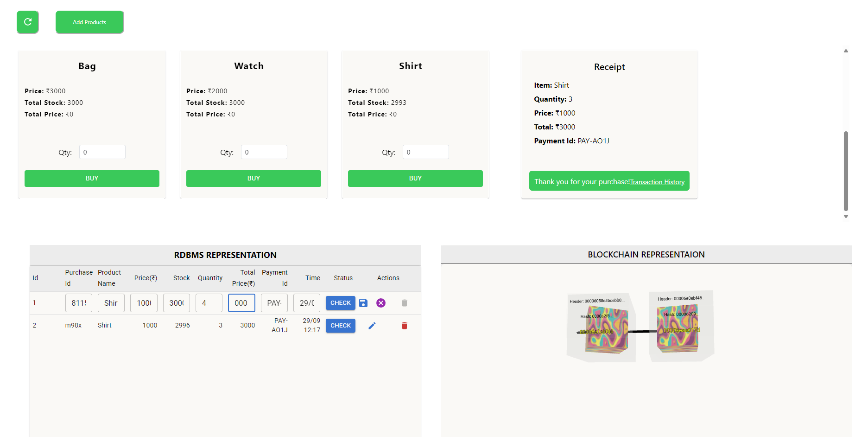Open the Transaction History link
This screenshot has height=437, width=868.
click(x=657, y=182)
